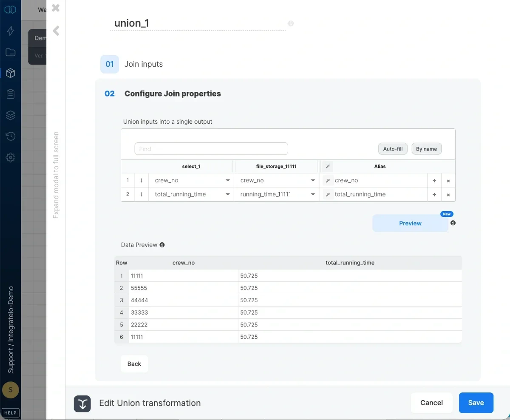This screenshot has width=510, height=420.
Task: Click the info icon next to union_1
Action: (x=291, y=23)
